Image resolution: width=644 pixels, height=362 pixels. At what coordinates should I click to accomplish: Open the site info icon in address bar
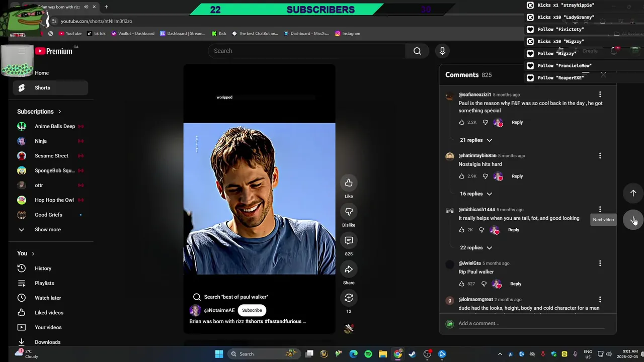[54, 21]
